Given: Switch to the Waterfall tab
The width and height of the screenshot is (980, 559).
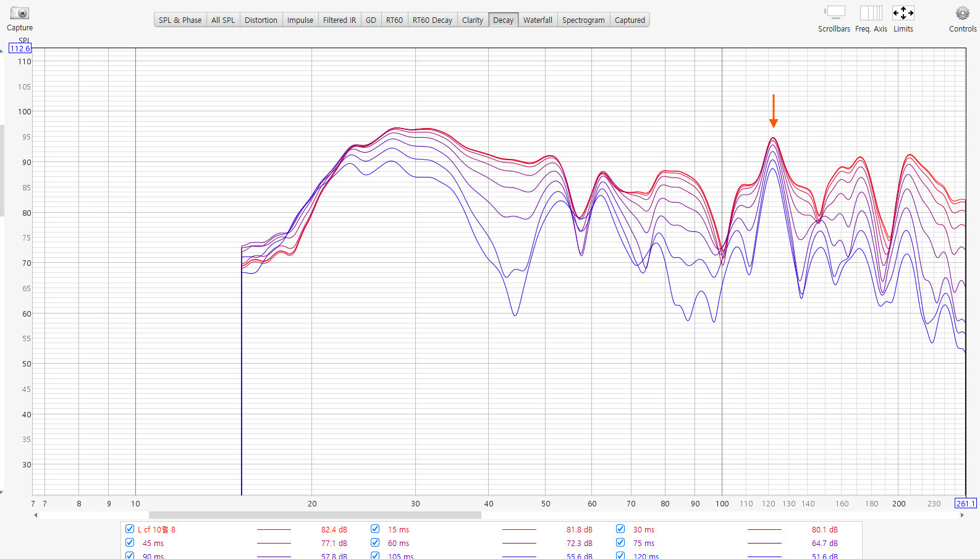Looking at the screenshot, I should 537,20.
